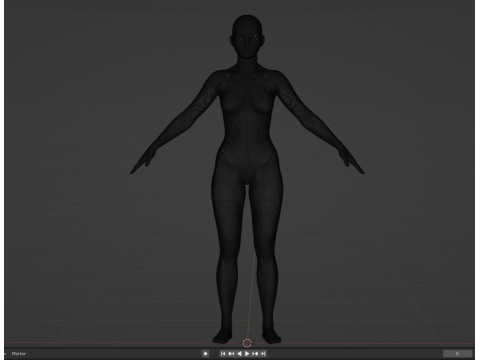Jump to the previous keyframe
Viewport: 480px width, 360px height.
231,354
